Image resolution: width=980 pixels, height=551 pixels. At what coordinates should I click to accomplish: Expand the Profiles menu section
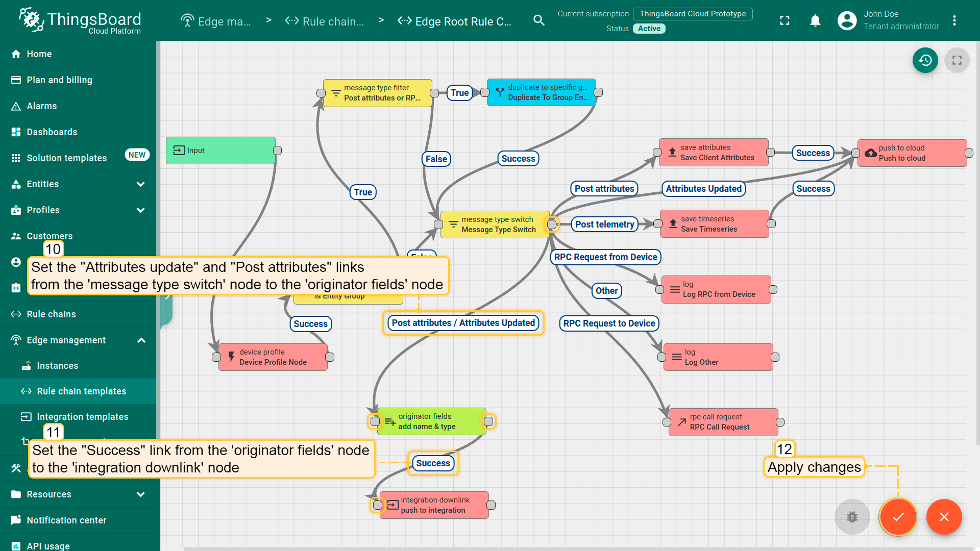140,210
